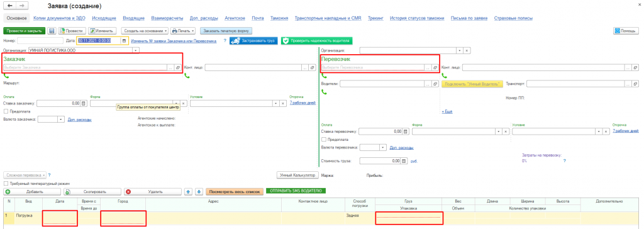This screenshot has width=644, height=229.
Task: Delete the route point with Удалить
Action: (x=153, y=192)
